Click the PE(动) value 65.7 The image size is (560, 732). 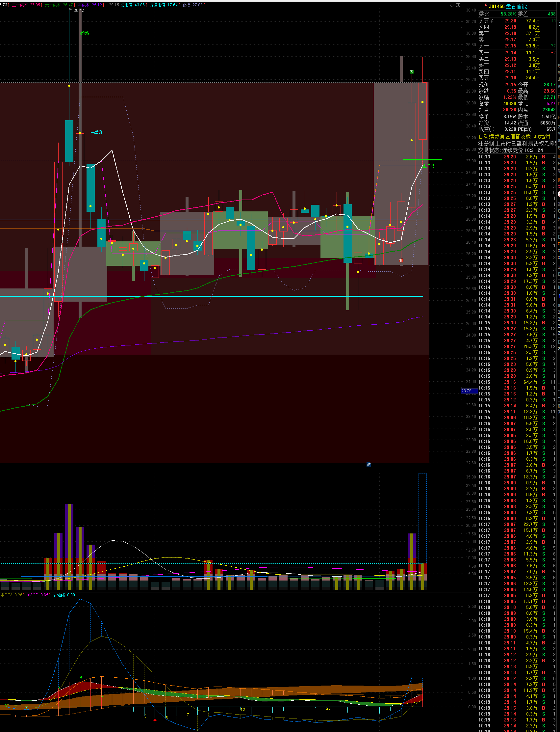pos(551,129)
